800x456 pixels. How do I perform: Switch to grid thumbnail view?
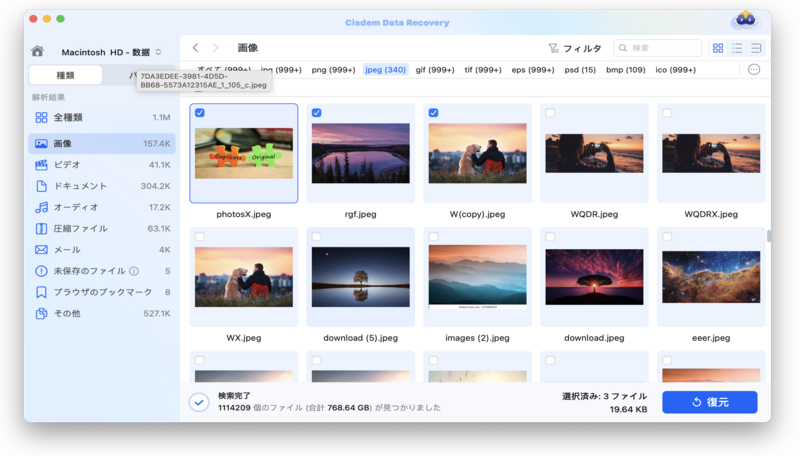click(718, 48)
